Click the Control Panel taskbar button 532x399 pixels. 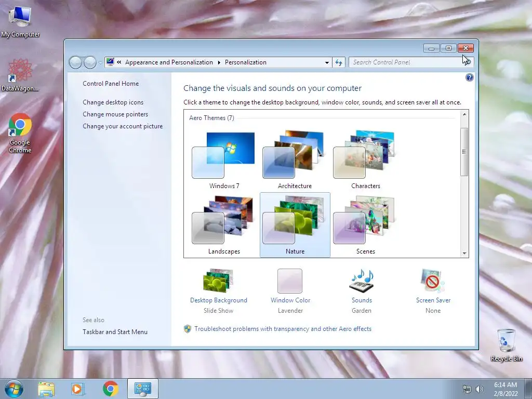pos(143,389)
